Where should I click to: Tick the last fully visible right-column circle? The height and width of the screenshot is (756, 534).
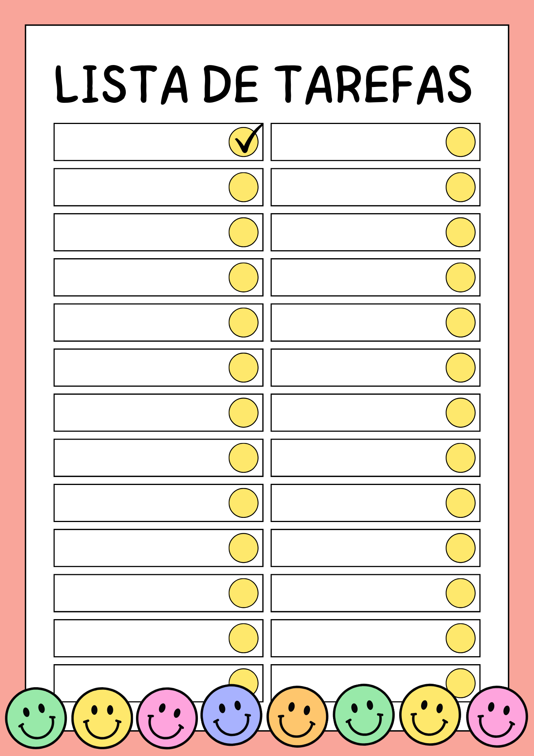pyautogui.click(x=460, y=638)
